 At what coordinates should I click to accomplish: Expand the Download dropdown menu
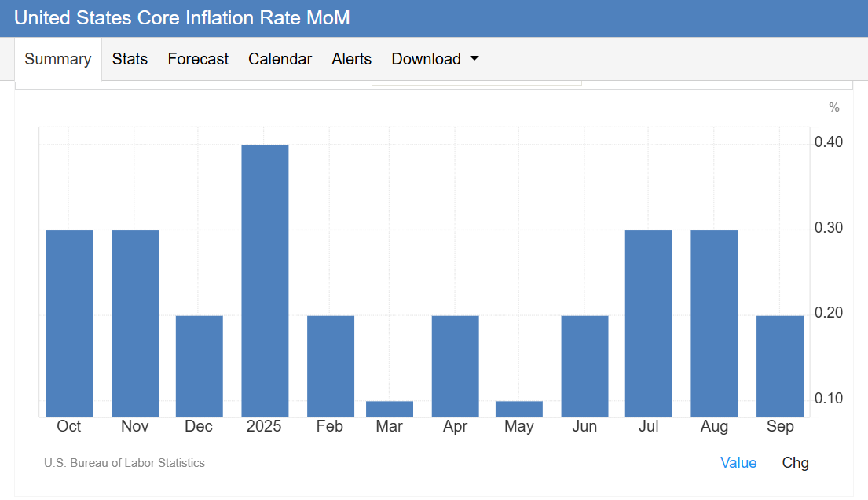click(x=434, y=59)
